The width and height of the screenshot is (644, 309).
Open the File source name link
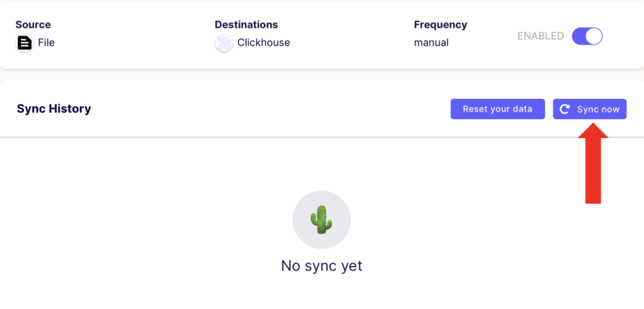click(x=46, y=43)
